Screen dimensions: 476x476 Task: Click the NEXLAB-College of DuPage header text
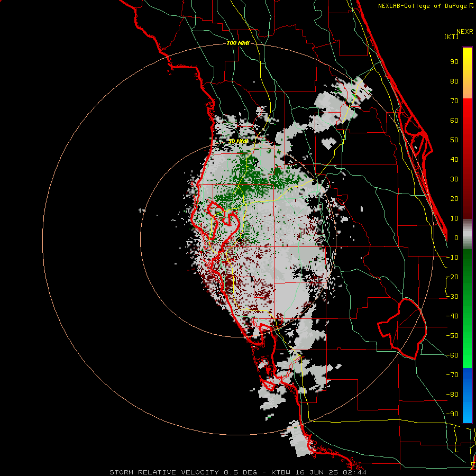point(425,6)
